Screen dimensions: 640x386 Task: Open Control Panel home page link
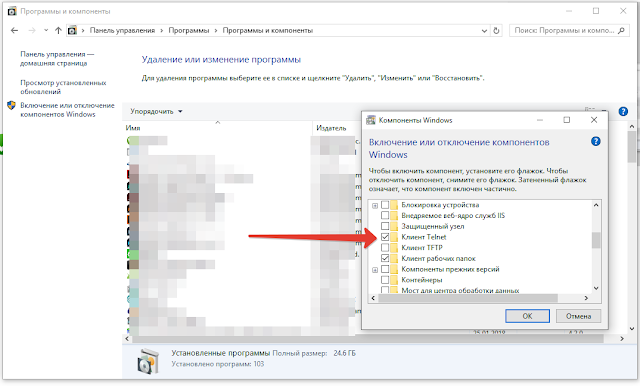click(57, 58)
